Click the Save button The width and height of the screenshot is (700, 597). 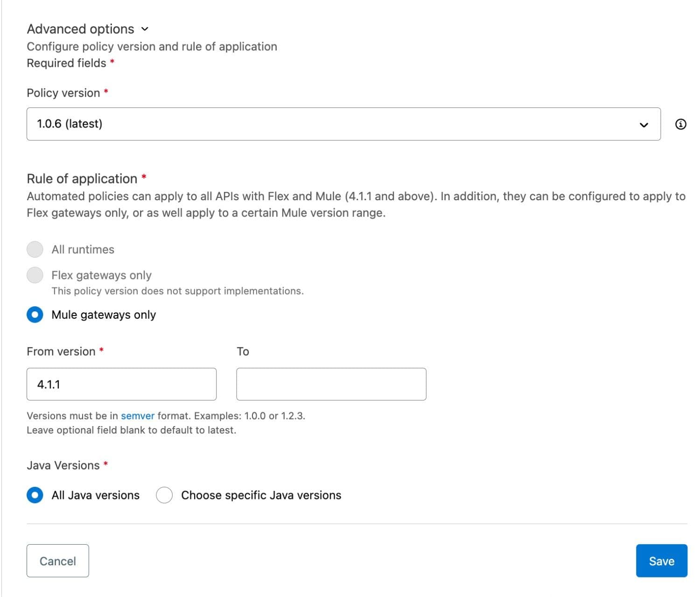click(x=661, y=561)
